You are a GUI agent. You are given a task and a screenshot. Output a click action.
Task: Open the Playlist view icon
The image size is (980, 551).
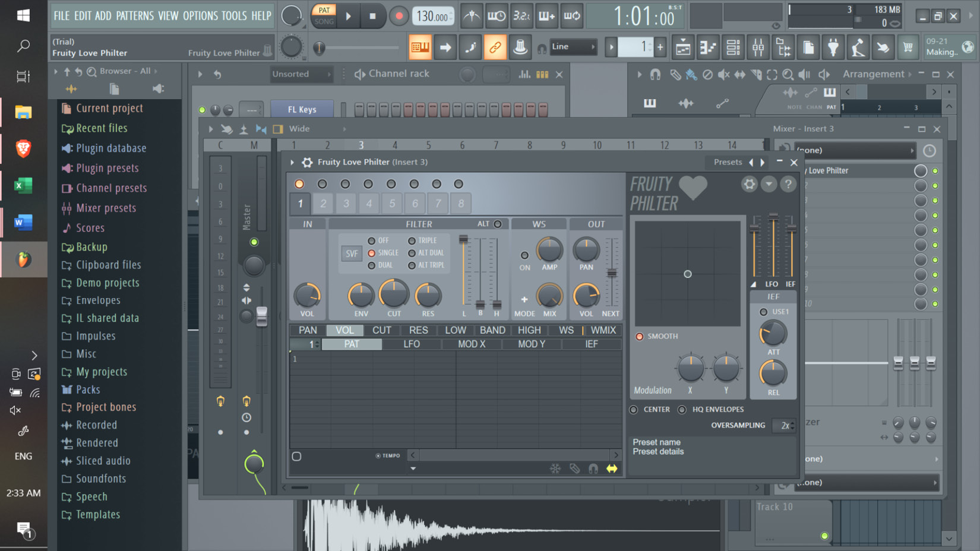683,47
